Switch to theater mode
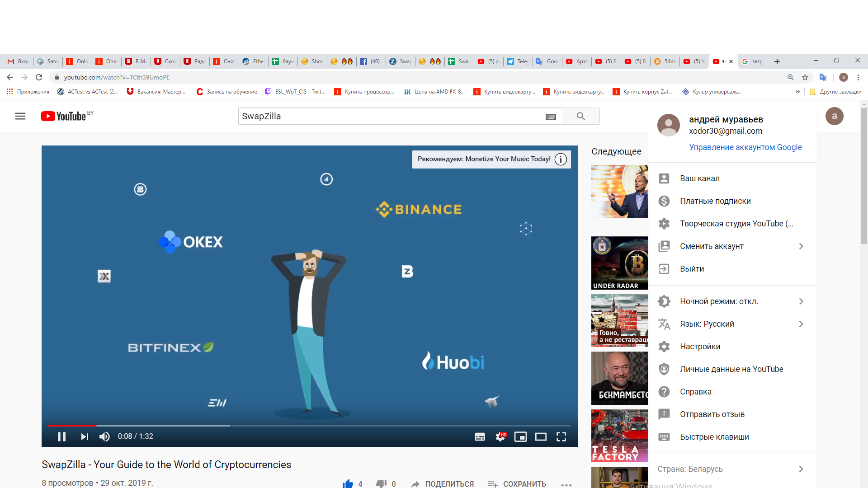 541,436
